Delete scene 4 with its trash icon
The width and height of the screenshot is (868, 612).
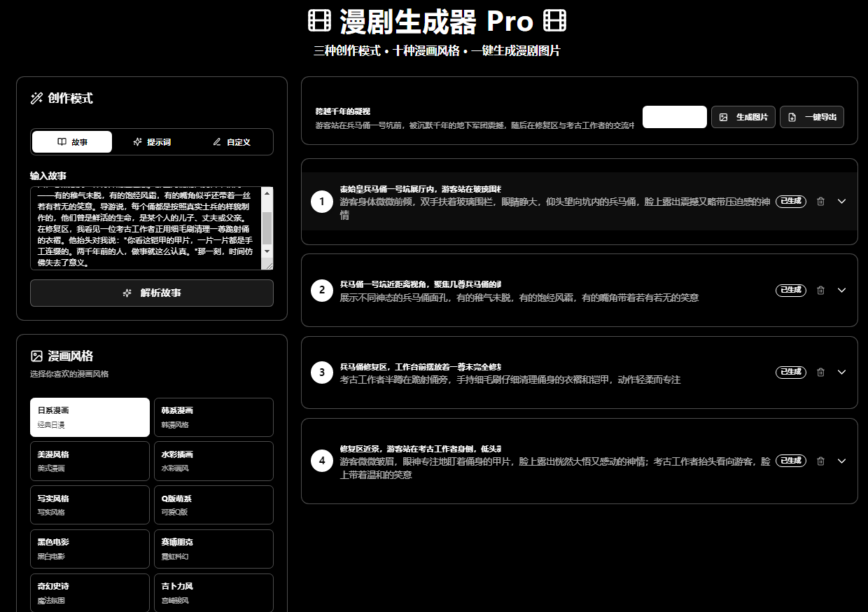(820, 461)
